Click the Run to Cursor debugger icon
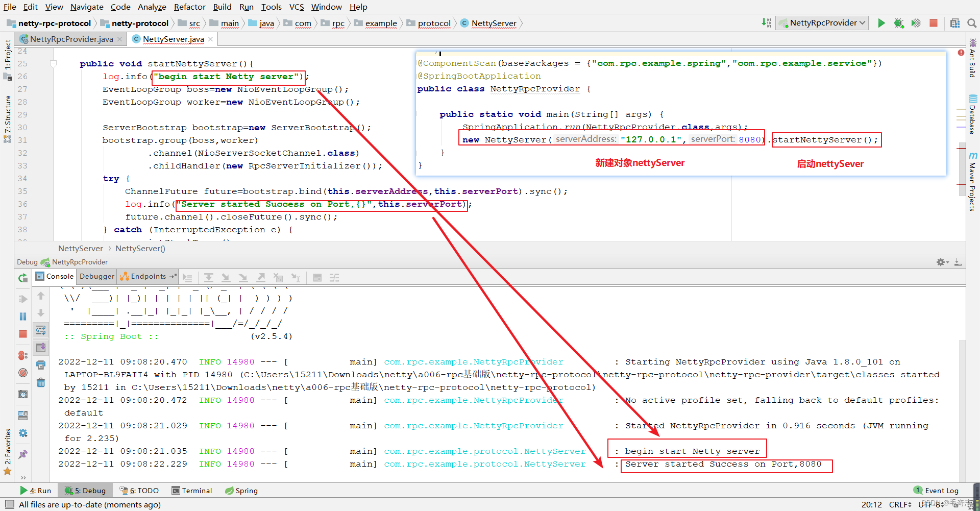This screenshot has width=980, height=511. point(296,278)
